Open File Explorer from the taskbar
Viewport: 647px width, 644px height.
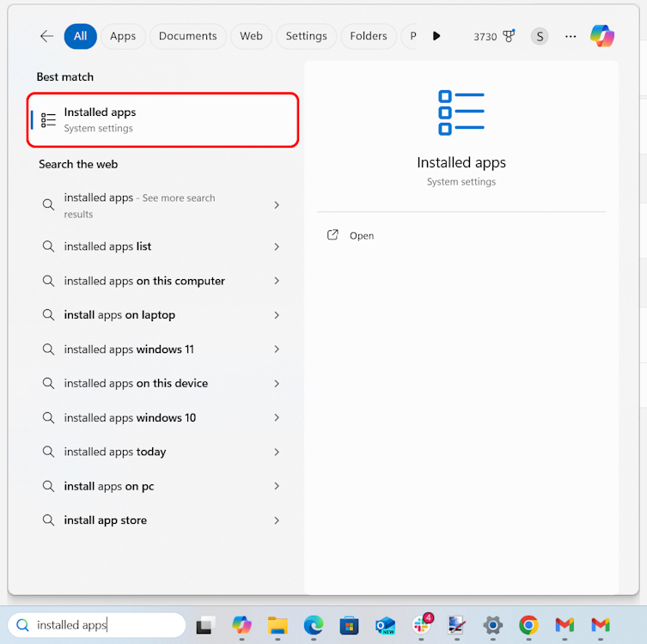[x=278, y=625]
